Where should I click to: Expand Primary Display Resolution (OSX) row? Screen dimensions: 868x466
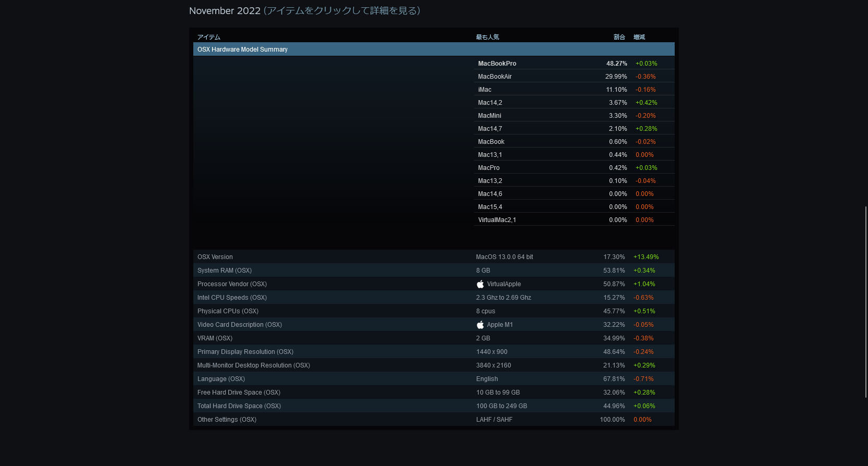[433, 352]
